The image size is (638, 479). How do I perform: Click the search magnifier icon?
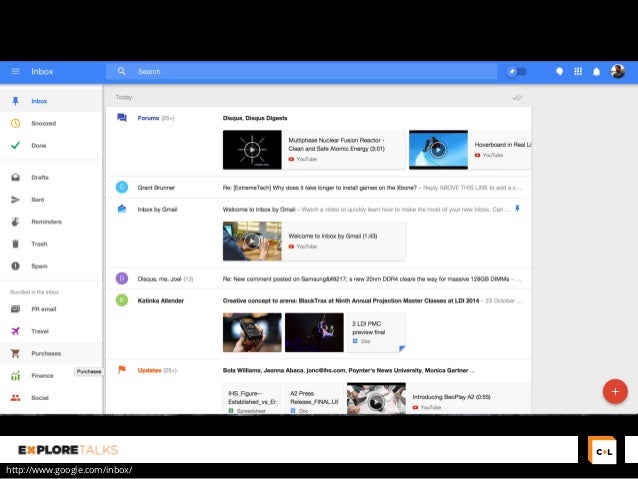pos(121,71)
